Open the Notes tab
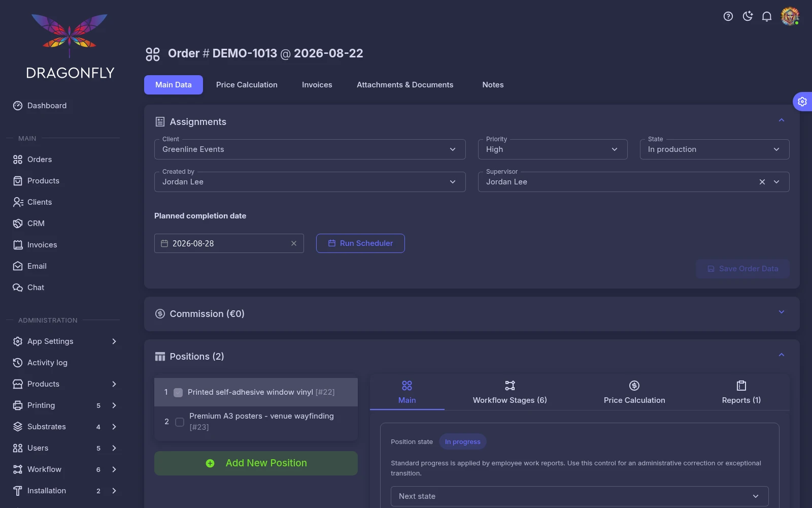The height and width of the screenshot is (508, 812). pos(493,85)
